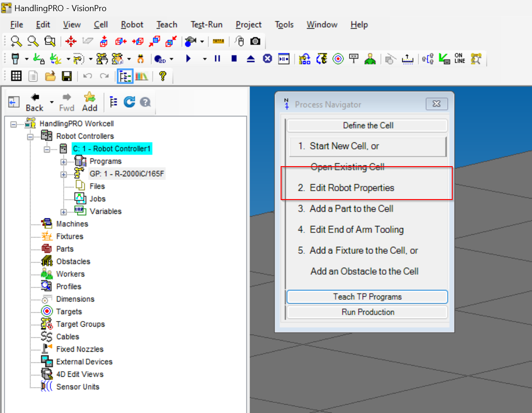Open the Tools menu

(x=284, y=25)
